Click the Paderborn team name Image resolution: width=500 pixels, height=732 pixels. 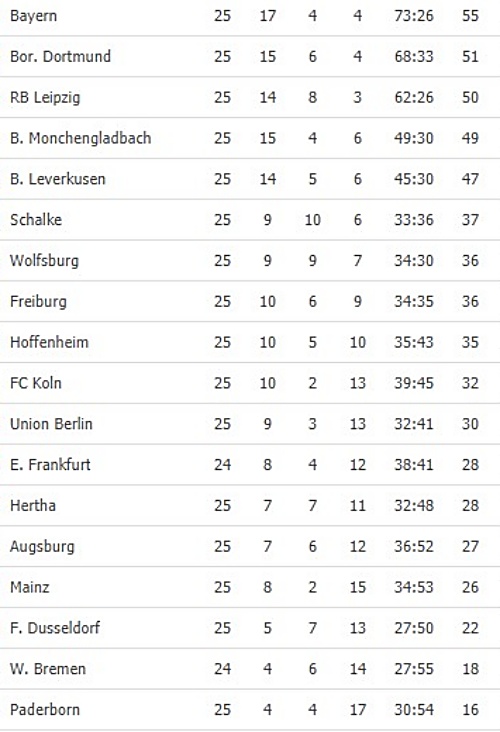45,710
